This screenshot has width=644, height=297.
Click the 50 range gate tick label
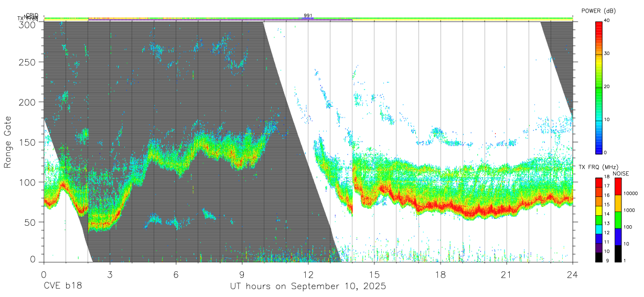(30, 222)
